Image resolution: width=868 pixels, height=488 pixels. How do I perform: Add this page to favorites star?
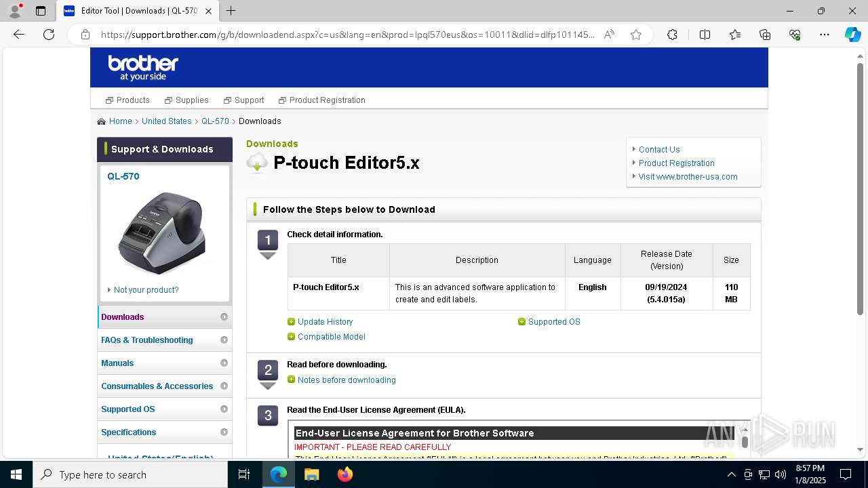(x=636, y=35)
